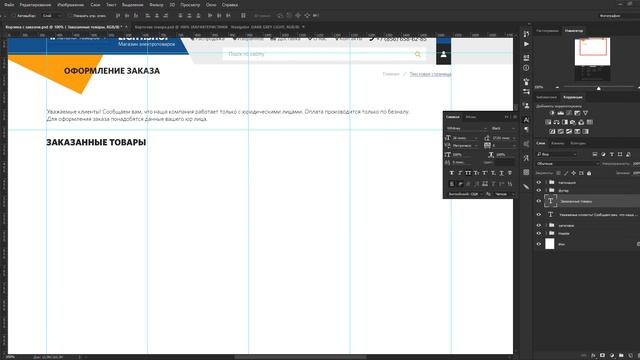Open the Изображение menu

pyautogui.click(x=71, y=5)
